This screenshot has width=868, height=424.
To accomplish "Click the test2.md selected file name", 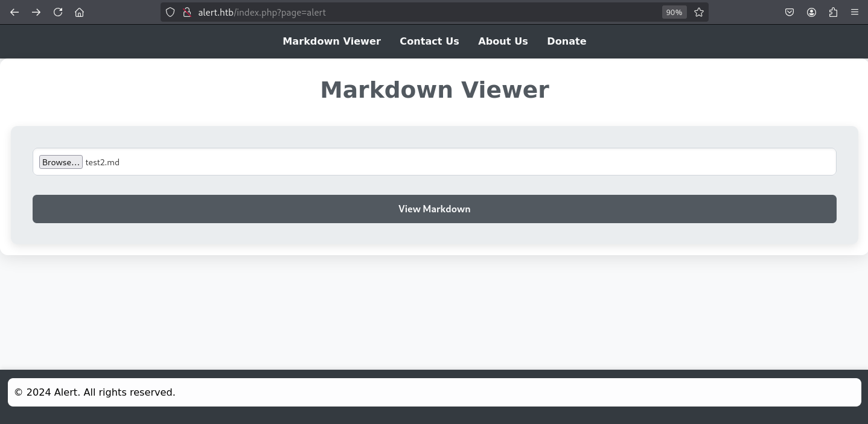I will [x=103, y=162].
